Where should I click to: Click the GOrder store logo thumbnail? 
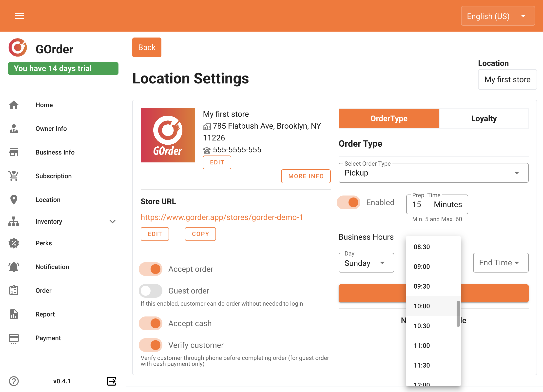(168, 135)
